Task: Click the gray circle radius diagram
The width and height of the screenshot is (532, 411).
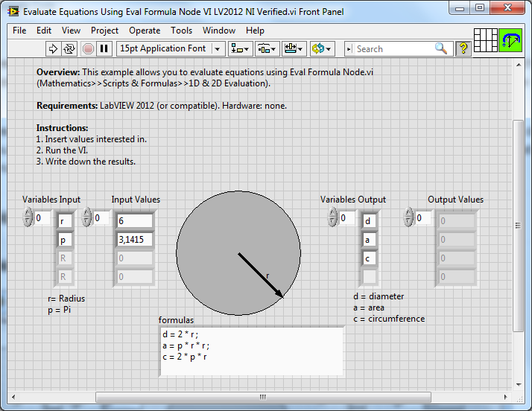Action: coord(238,253)
